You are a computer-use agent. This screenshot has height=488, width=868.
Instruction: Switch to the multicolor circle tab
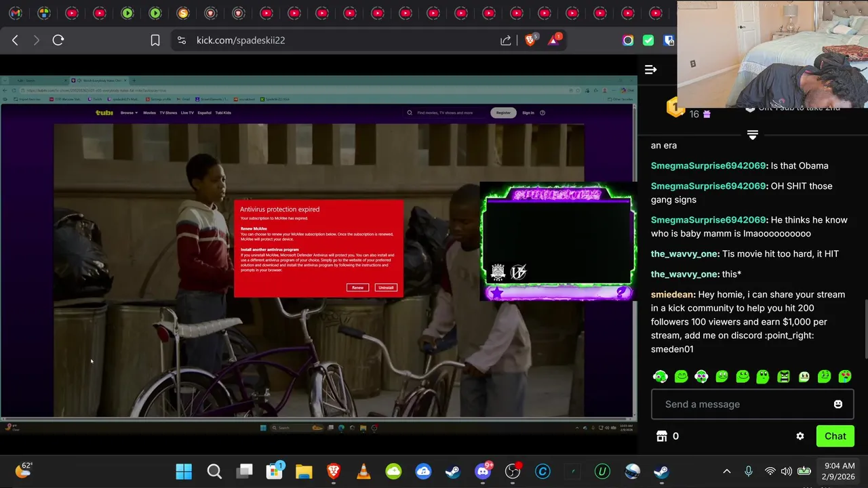[43, 13]
